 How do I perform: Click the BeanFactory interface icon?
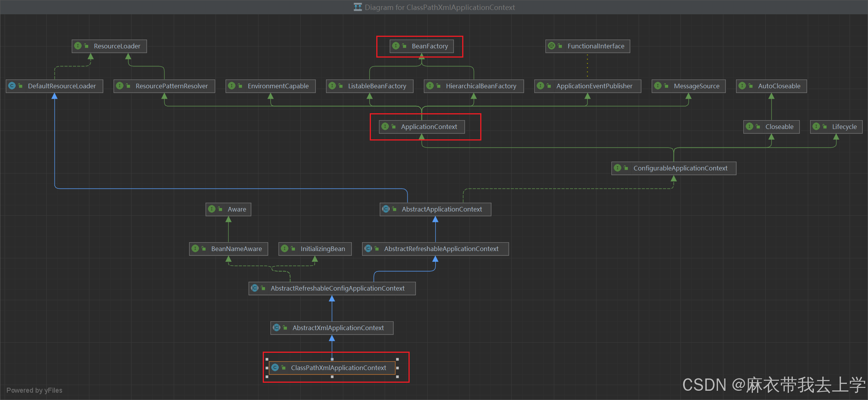396,46
